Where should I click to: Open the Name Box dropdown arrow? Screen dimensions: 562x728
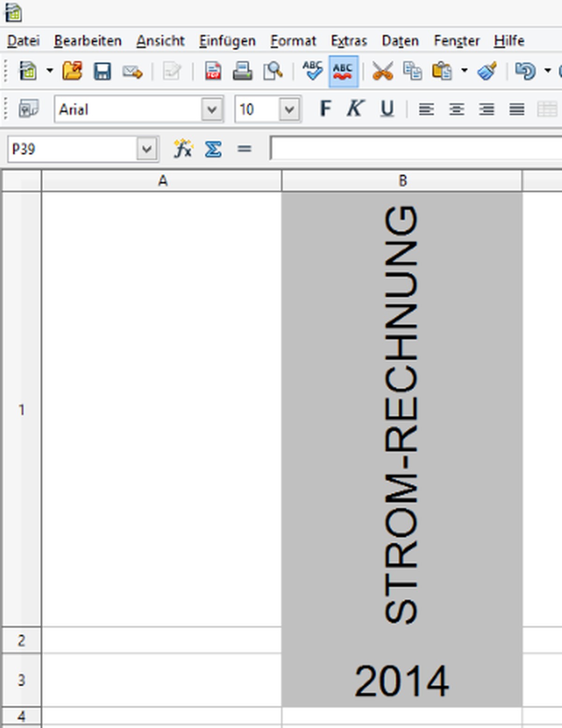coord(147,149)
